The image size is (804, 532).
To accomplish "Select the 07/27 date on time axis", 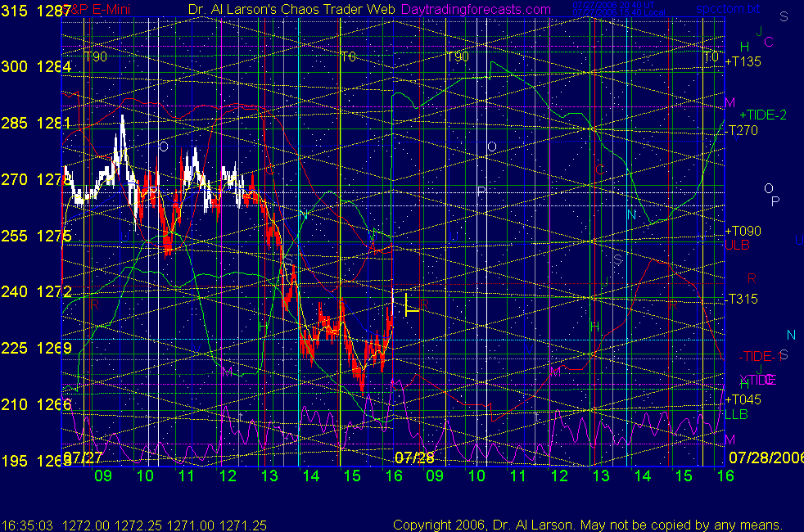I will [83, 457].
